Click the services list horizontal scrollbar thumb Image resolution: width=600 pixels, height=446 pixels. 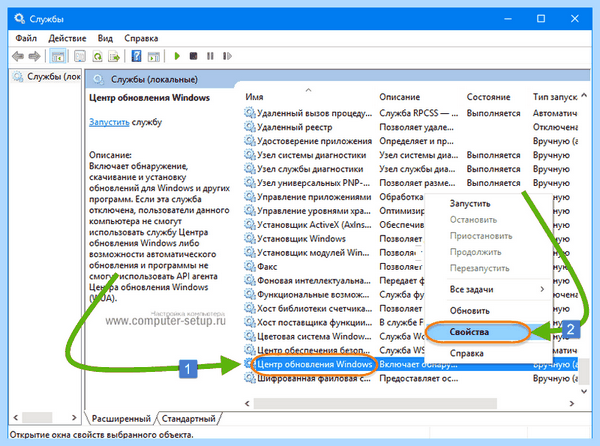click(375, 403)
